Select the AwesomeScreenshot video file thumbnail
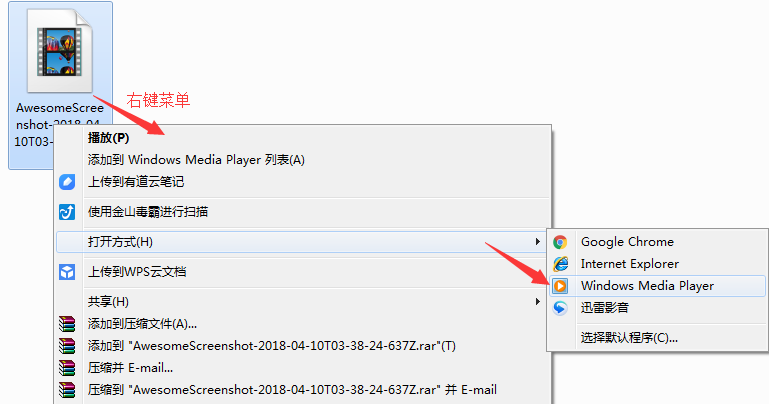769x404 pixels. click(x=60, y=51)
